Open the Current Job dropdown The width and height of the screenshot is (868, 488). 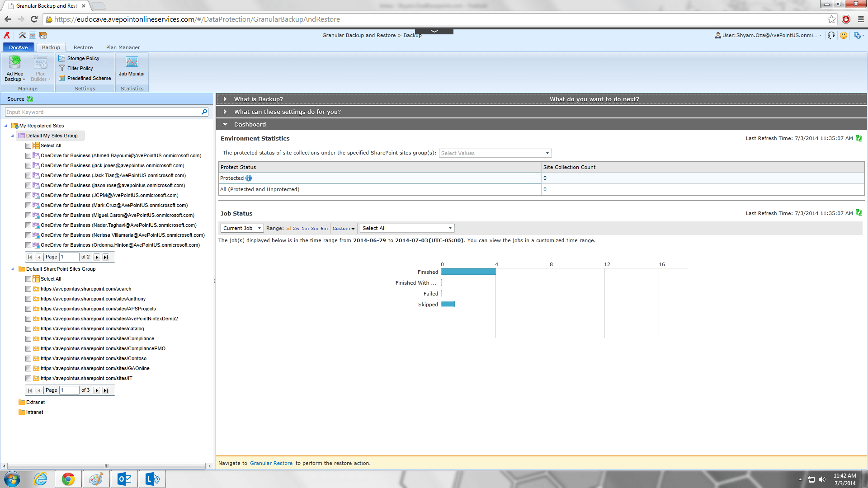[242, 228]
